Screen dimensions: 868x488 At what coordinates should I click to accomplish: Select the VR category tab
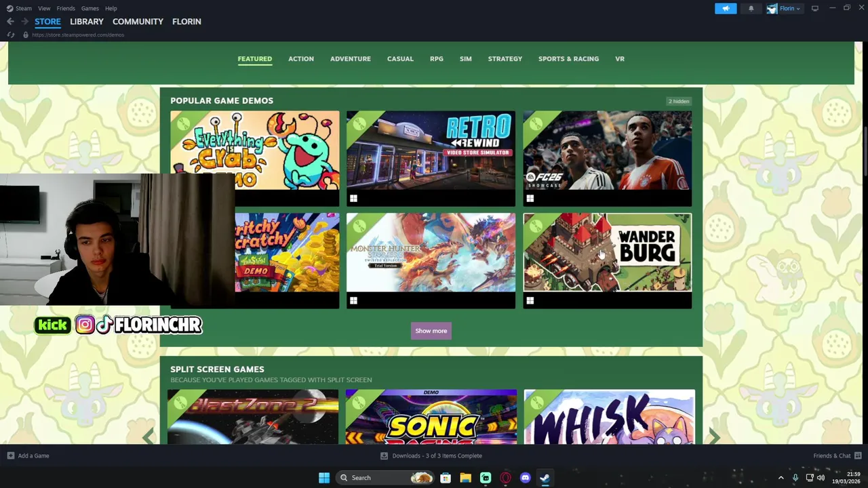pos(620,59)
